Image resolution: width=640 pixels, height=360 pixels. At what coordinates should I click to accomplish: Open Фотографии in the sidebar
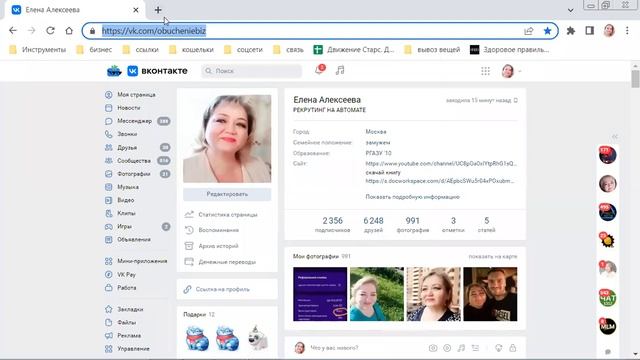(134, 173)
